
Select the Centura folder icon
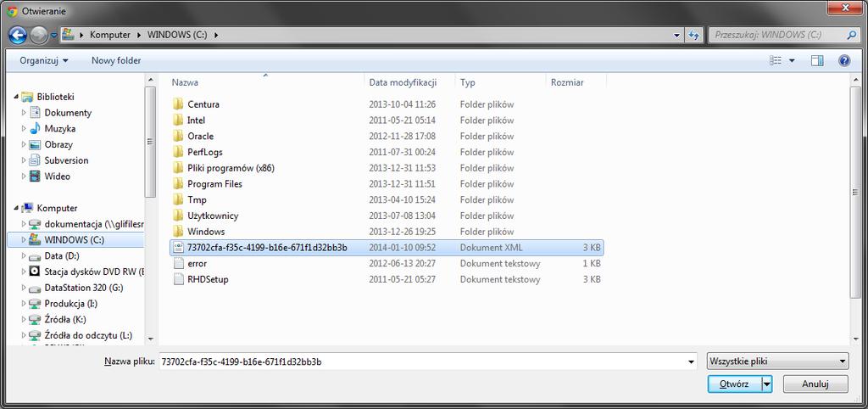178,104
